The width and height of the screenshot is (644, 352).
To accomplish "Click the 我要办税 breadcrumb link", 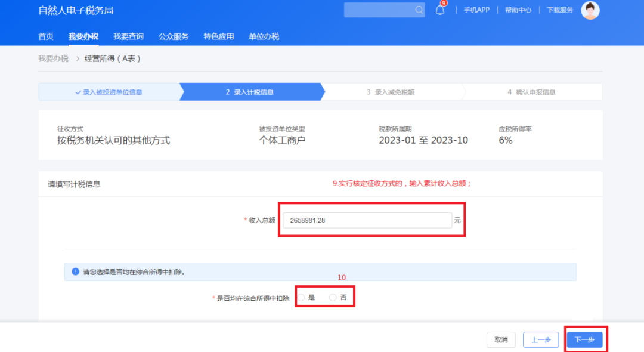I will point(54,58).
